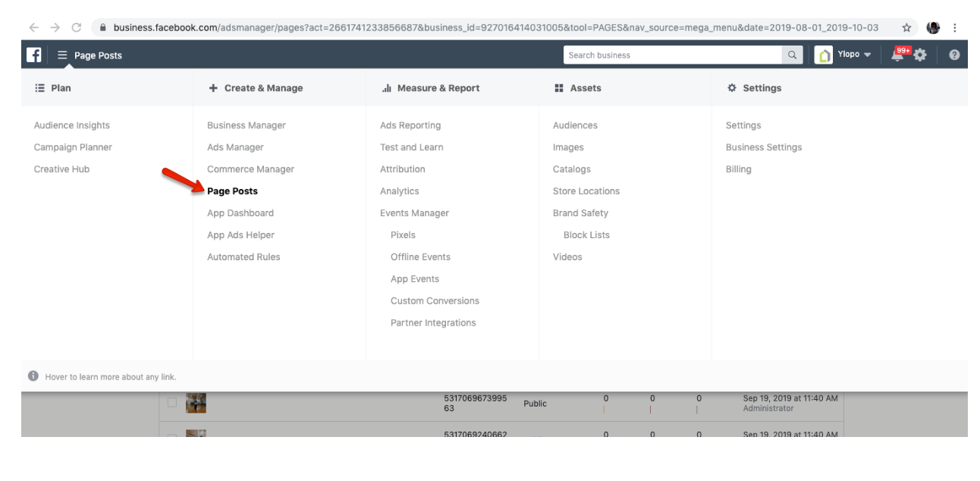Image resolution: width=980 pixels, height=481 pixels.
Task: Toggle the hamburger menu icon beside Page Posts
Action: click(x=62, y=55)
